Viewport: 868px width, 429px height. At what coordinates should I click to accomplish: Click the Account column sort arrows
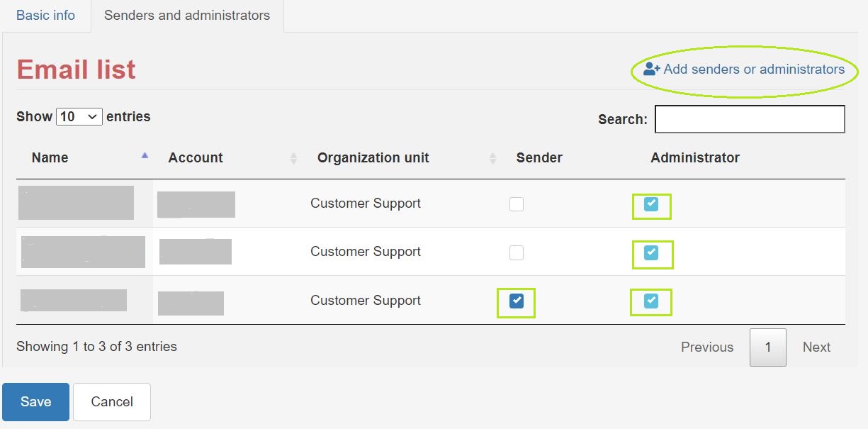(x=293, y=159)
